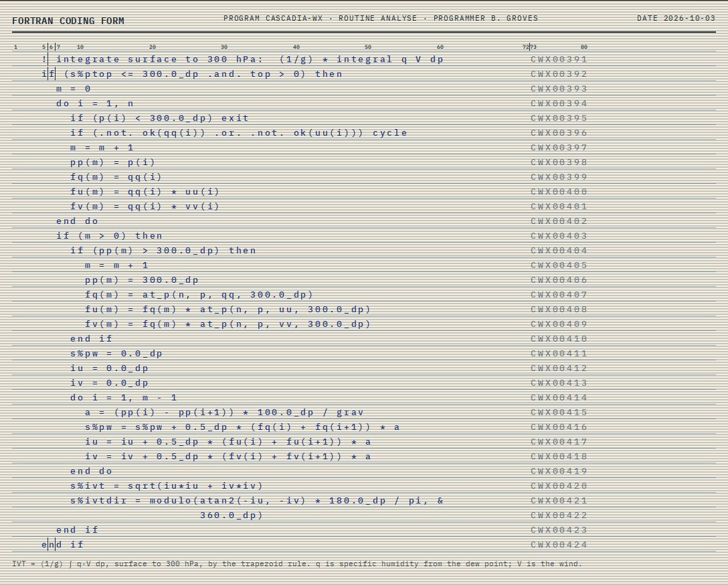Select the line 'do i = 1, m - 1'
Screen dimensions: 728x585
124,398
